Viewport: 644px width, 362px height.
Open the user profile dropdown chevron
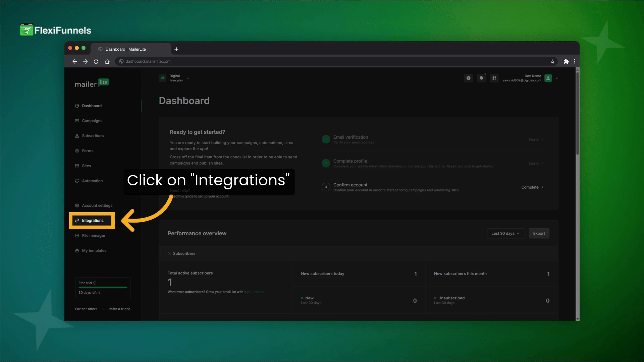pos(557,78)
